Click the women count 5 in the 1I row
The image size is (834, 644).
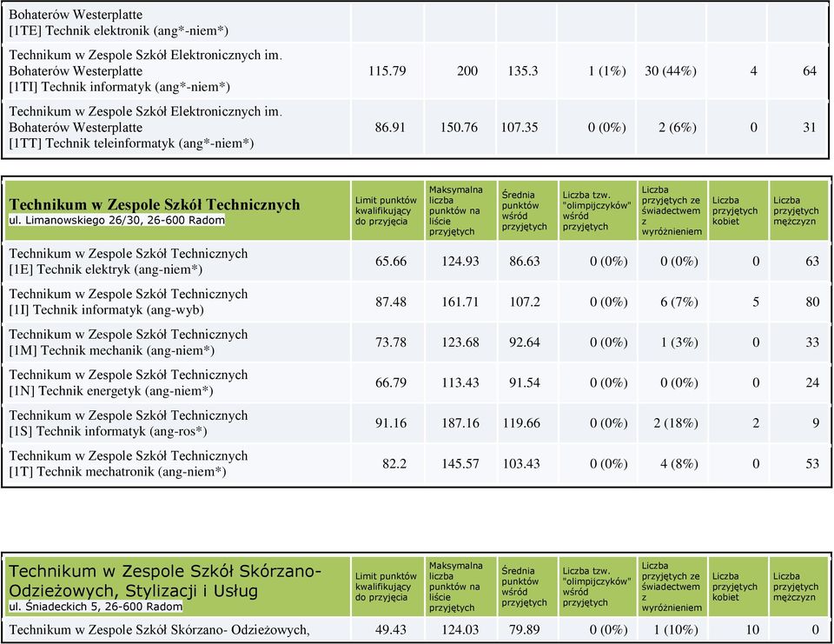click(x=756, y=302)
